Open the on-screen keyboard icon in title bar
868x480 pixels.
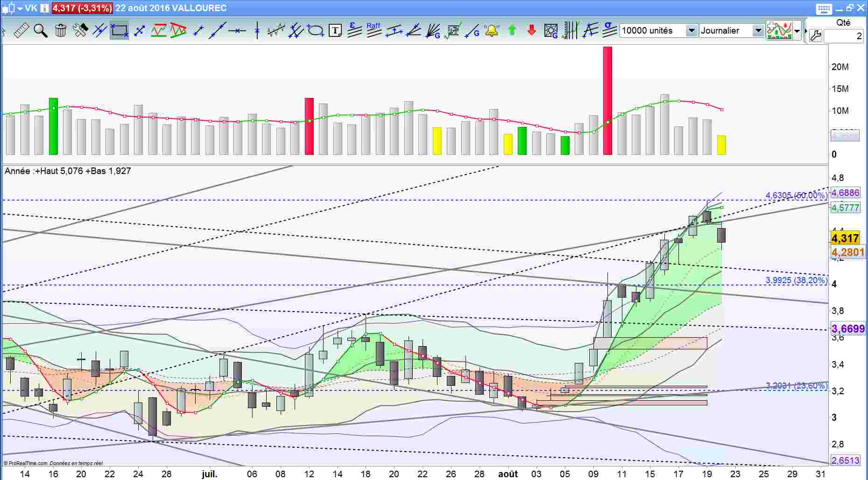tap(824, 8)
